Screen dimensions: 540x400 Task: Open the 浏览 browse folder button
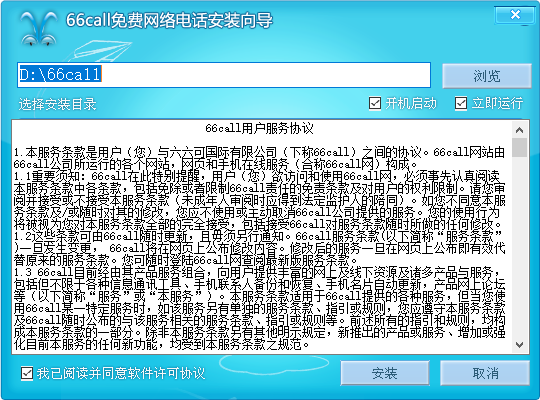tap(487, 76)
